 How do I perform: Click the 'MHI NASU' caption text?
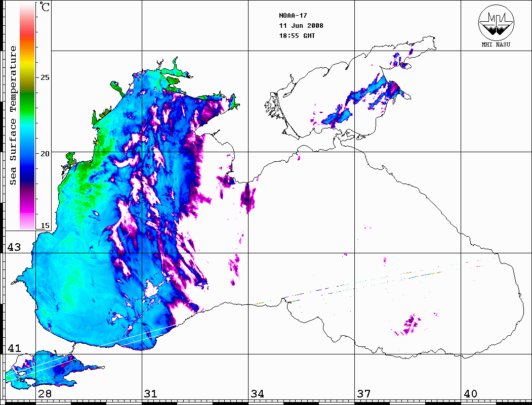[x=496, y=44]
